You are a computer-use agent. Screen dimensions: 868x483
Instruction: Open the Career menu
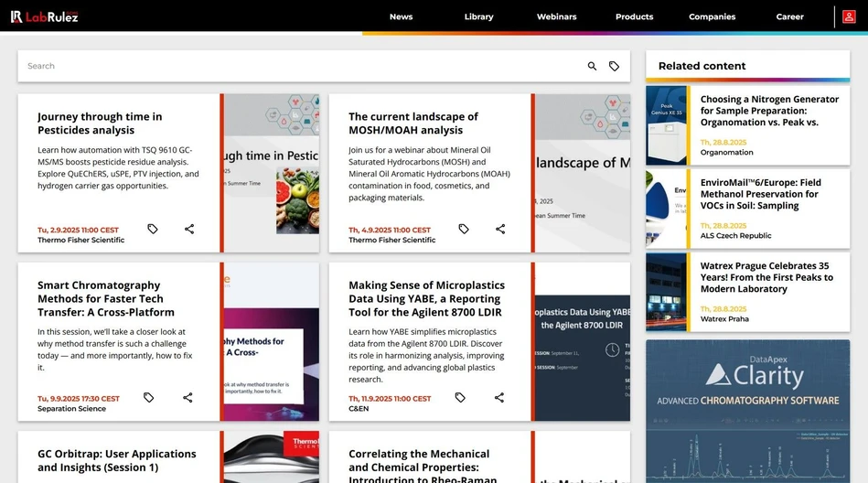[x=790, y=16]
